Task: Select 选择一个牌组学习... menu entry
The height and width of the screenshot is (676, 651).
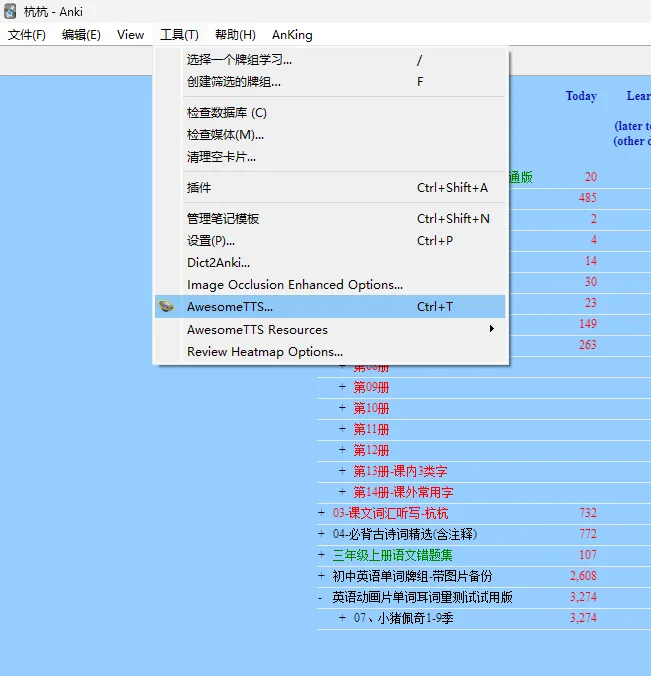Action: (330, 59)
